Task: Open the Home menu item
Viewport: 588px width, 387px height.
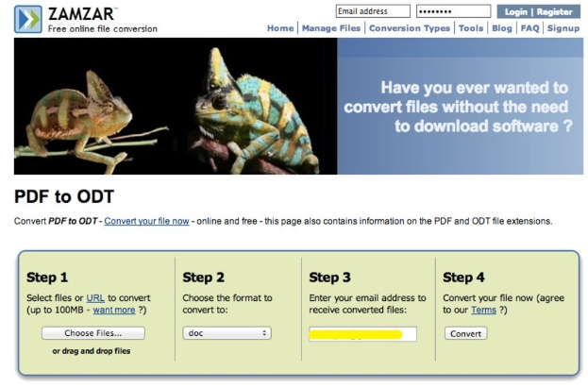Action: [280, 28]
